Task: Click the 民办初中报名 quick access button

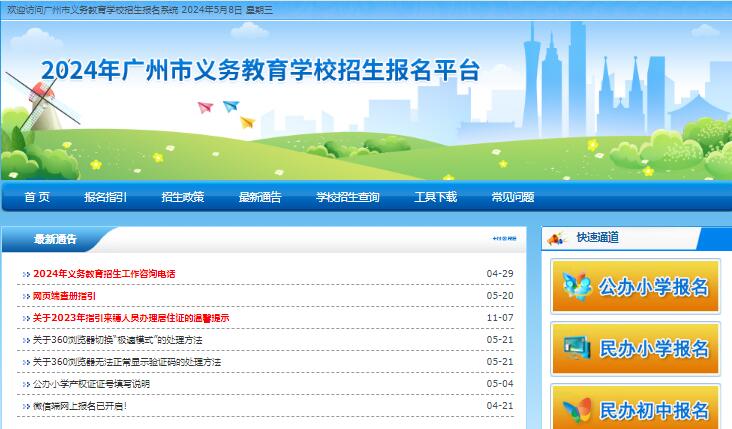Action: coord(635,408)
